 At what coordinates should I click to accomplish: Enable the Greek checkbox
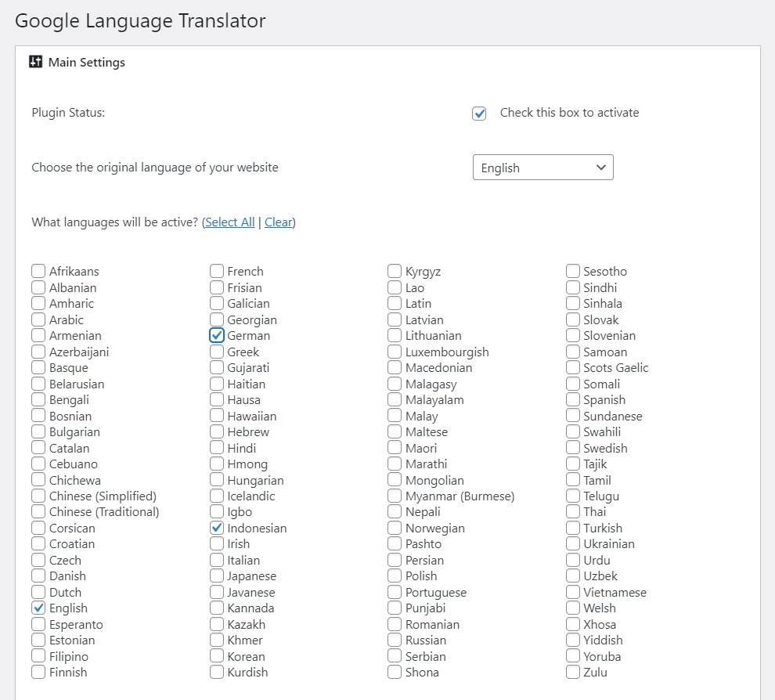[217, 352]
